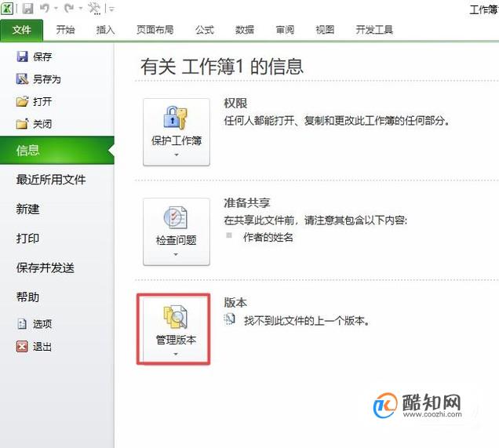The width and height of the screenshot is (499, 448).
Task: Select New (新建) in the backstage menu
Action: (x=27, y=209)
